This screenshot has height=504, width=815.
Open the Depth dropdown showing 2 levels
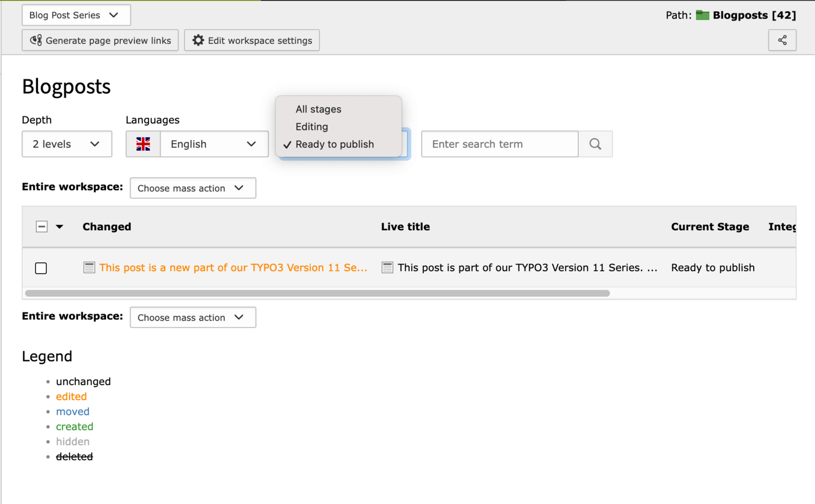click(x=67, y=144)
